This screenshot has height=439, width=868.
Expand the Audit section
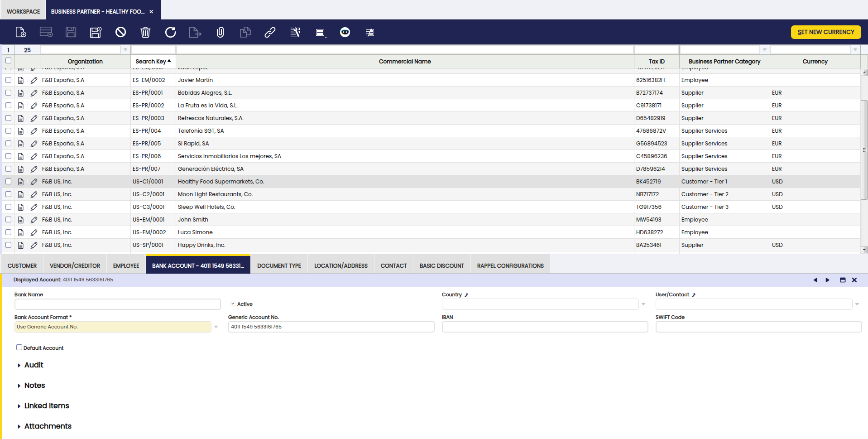click(x=34, y=365)
